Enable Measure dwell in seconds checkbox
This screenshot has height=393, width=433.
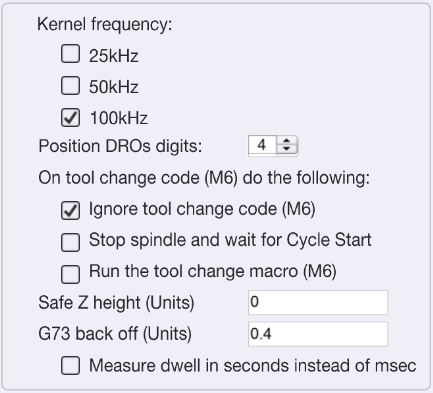(x=70, y=365)
